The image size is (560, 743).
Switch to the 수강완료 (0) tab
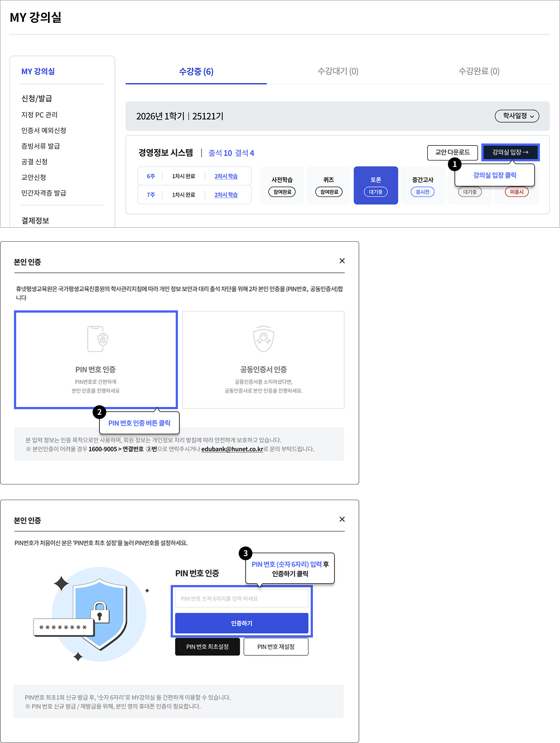(x=479, y=71)
